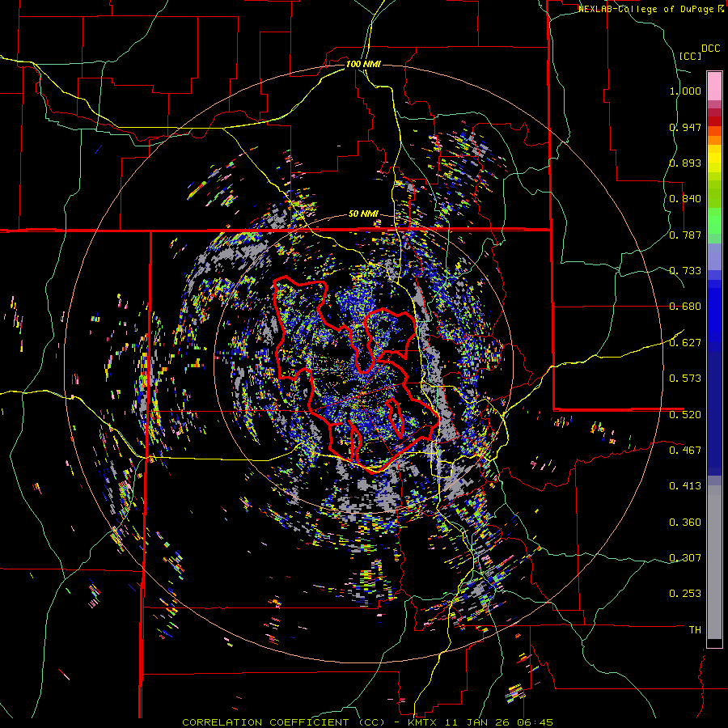Select the 0.467 scale value
Viewport: 728px width, 728px height.
(685, 451)
